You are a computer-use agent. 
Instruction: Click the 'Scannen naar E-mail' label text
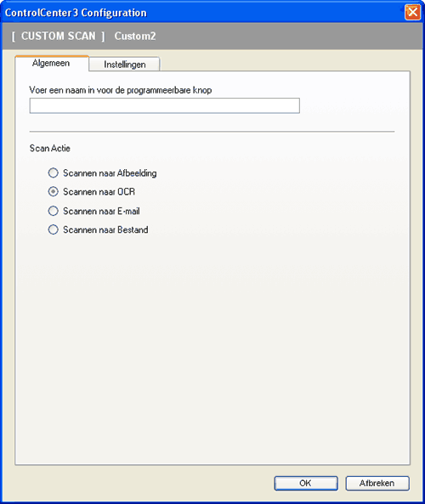click(x=101, y=211)
